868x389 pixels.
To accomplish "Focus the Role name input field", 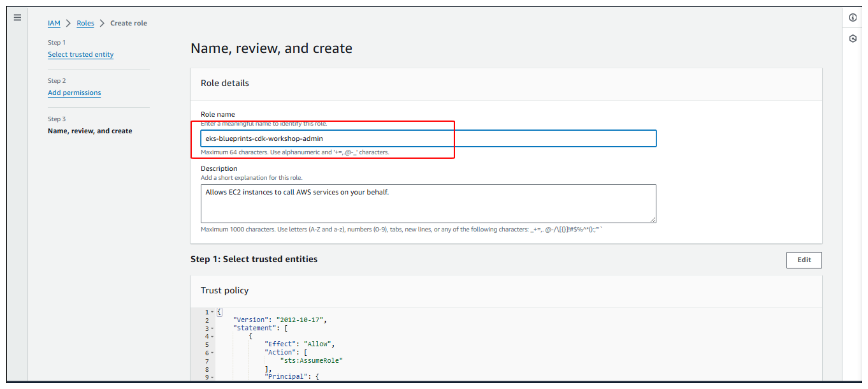I will point(428,139).
